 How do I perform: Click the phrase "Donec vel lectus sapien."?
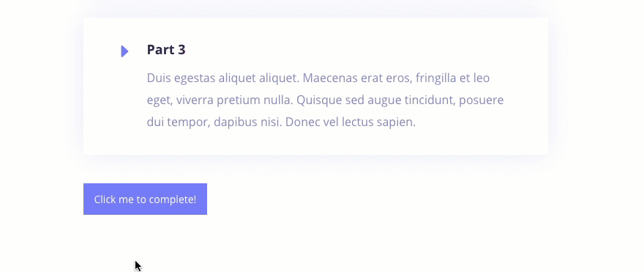click(351, 122)
